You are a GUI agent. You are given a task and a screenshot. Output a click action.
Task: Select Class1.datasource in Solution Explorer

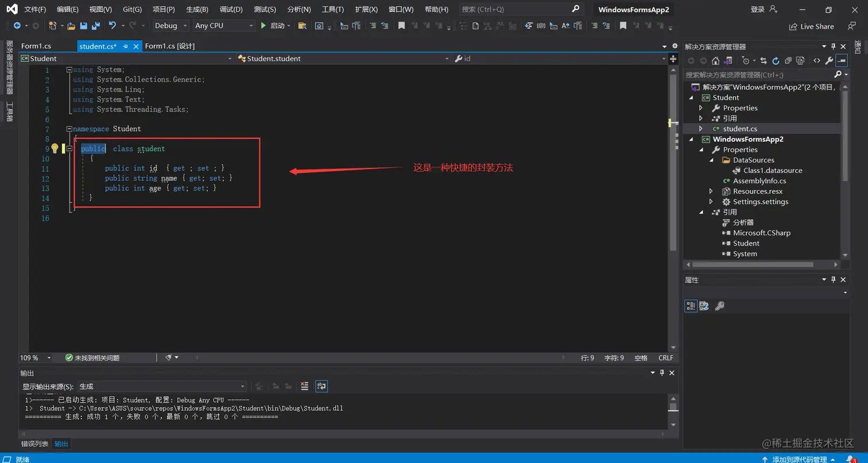[x=773, y=171]
